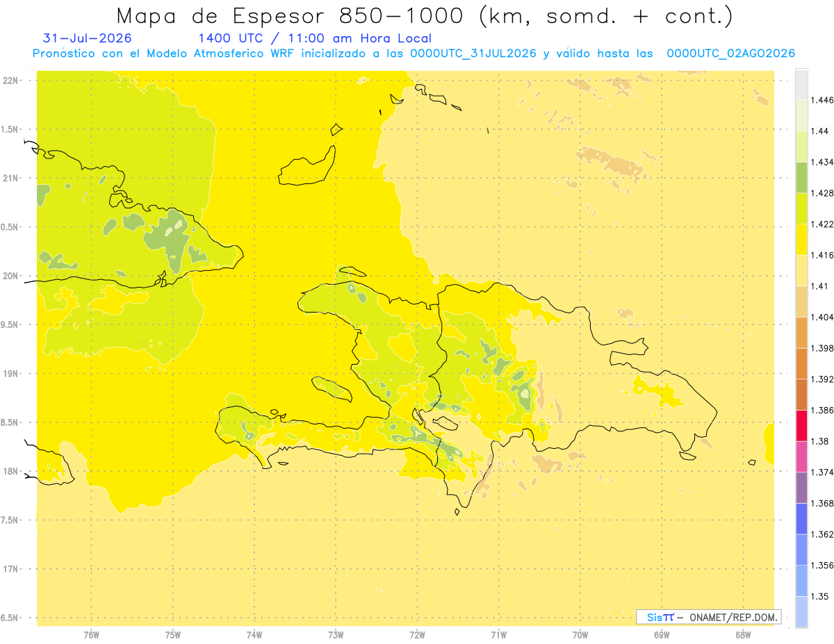Click the 22N latitude label
Screen dimensions: 834x644
click(x=10, y=80)
